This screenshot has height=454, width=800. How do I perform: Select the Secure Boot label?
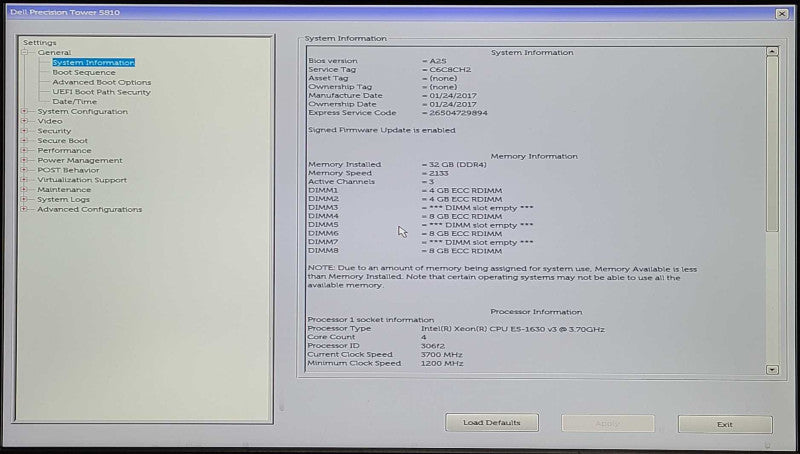tap(62, 140)
